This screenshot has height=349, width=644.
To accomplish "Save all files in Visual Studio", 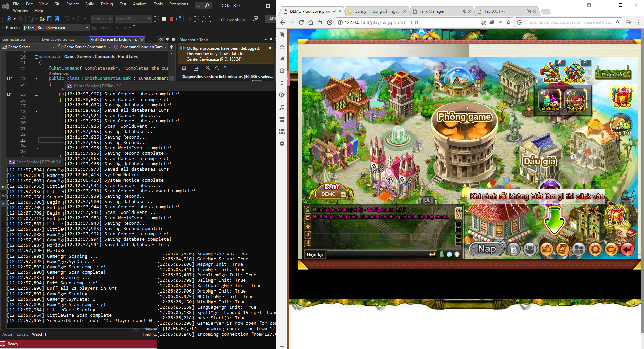I will (x=57, y=19).
